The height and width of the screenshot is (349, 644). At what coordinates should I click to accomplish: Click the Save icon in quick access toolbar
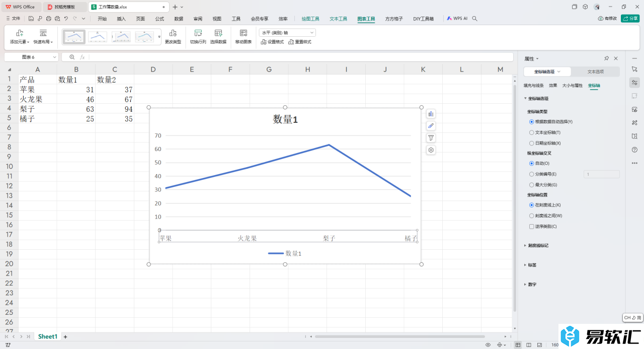[x=31, y=19]
